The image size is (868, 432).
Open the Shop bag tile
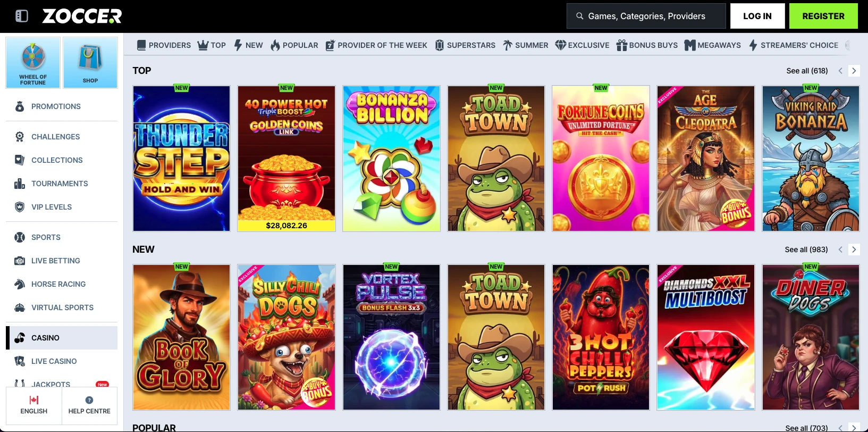tap(90, 62)
